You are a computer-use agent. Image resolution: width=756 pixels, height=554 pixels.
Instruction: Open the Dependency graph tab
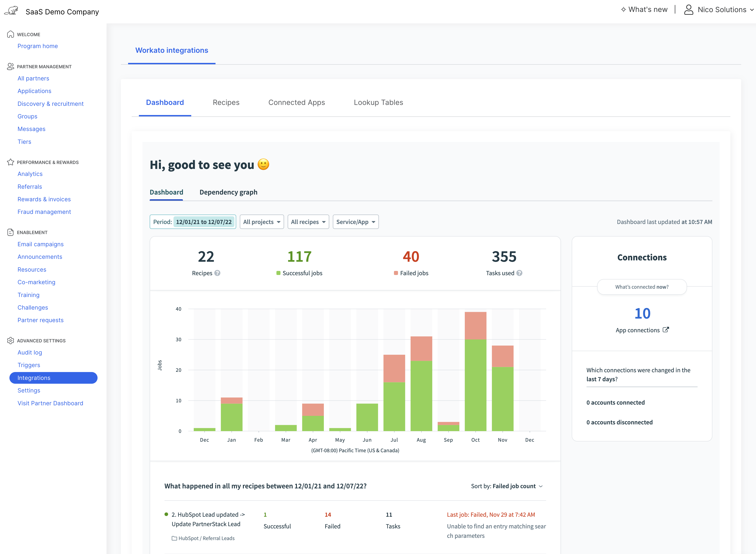228,192
